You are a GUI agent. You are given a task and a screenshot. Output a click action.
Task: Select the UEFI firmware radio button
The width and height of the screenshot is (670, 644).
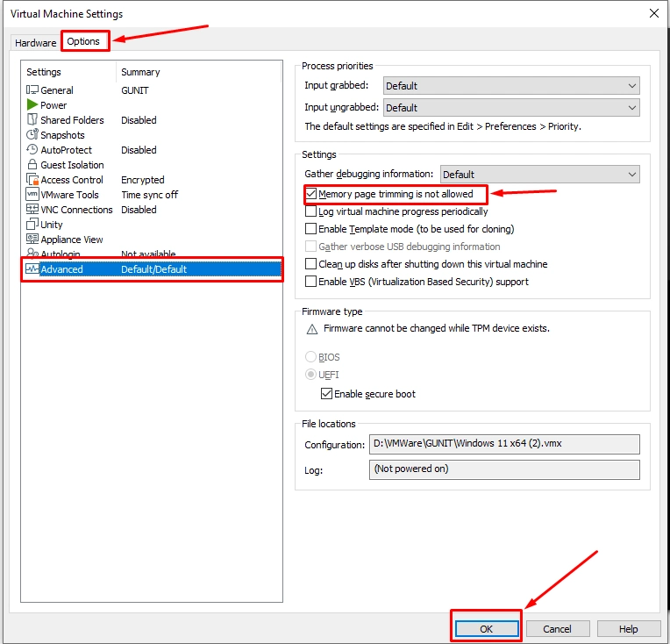coord(310,375)
